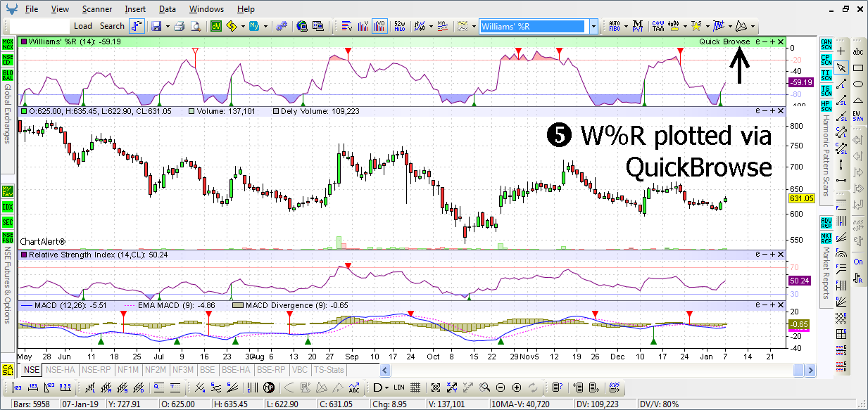
Task: Click the gears settings icon
Action: coord(281,26)
